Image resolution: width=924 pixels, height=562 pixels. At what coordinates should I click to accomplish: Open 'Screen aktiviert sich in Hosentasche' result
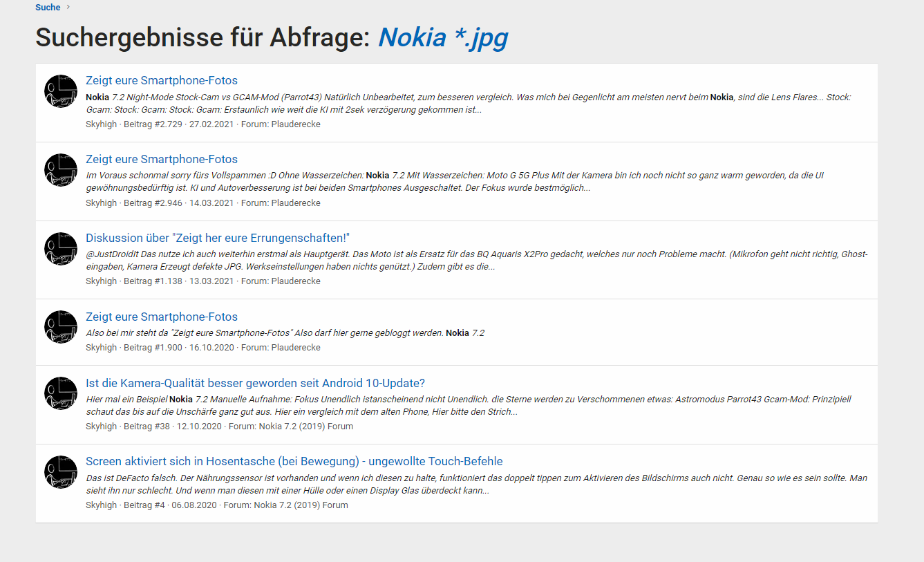[294, 461]
